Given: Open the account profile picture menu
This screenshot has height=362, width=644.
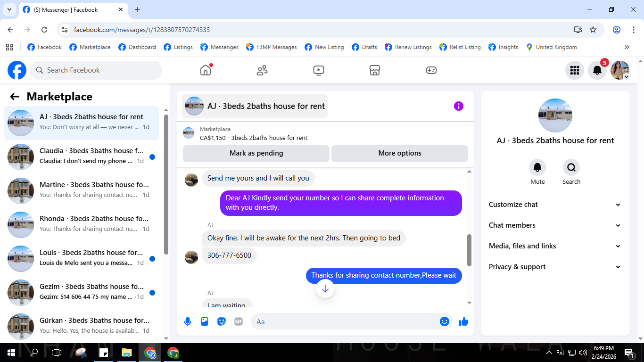Looking at the screenshot, I should click(619, 70).
